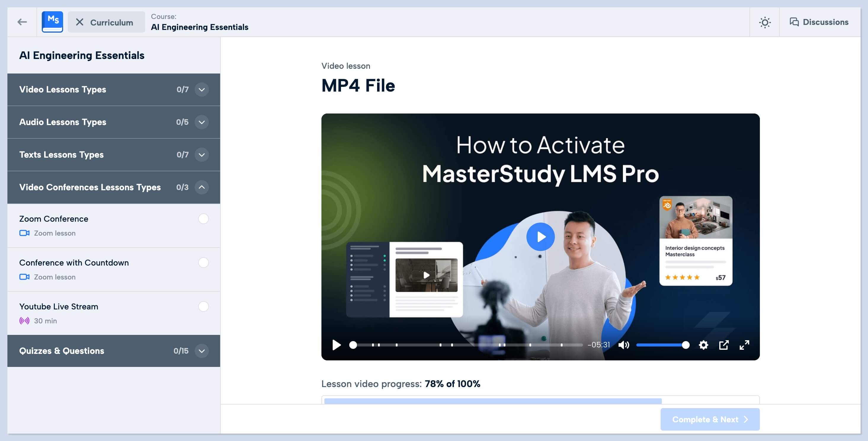The height and width of the screenshot is (441, 868).
Task: Mark Youtube Live Stream completion circle
Action: 203,306
